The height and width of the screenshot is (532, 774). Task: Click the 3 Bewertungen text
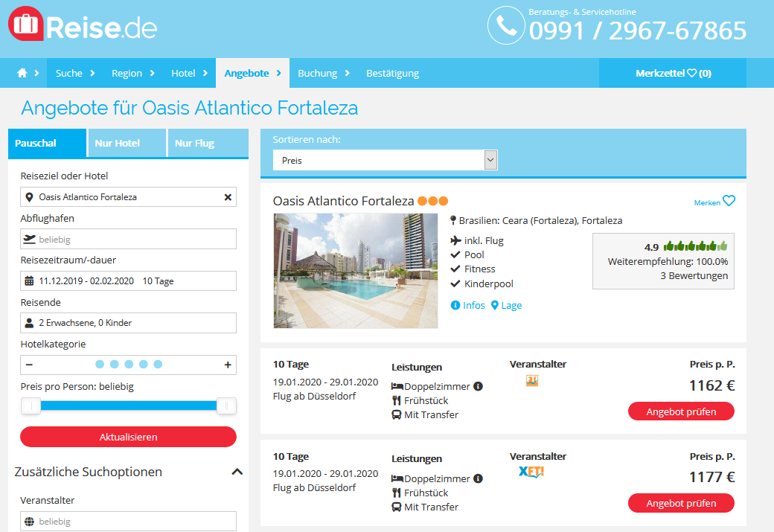click(x=694, y=275)
